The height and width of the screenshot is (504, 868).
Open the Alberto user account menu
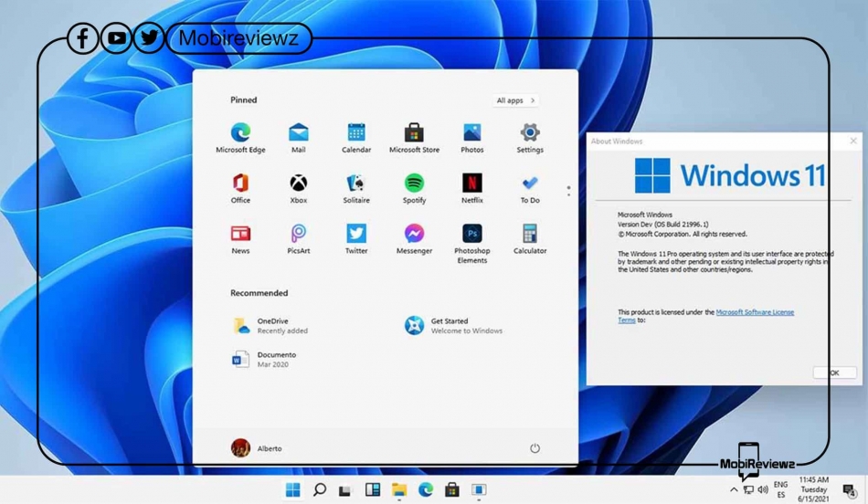coord(257,448)
